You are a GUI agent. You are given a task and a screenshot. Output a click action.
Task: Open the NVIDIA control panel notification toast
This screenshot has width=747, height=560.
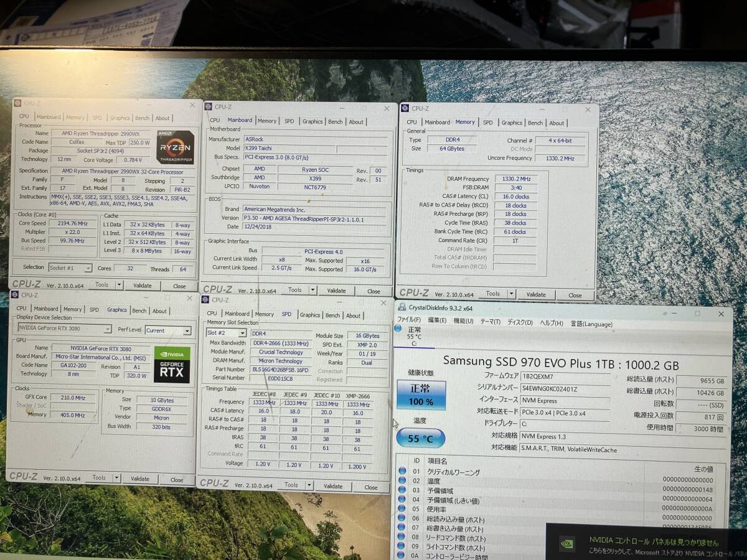tap(646, 542)
